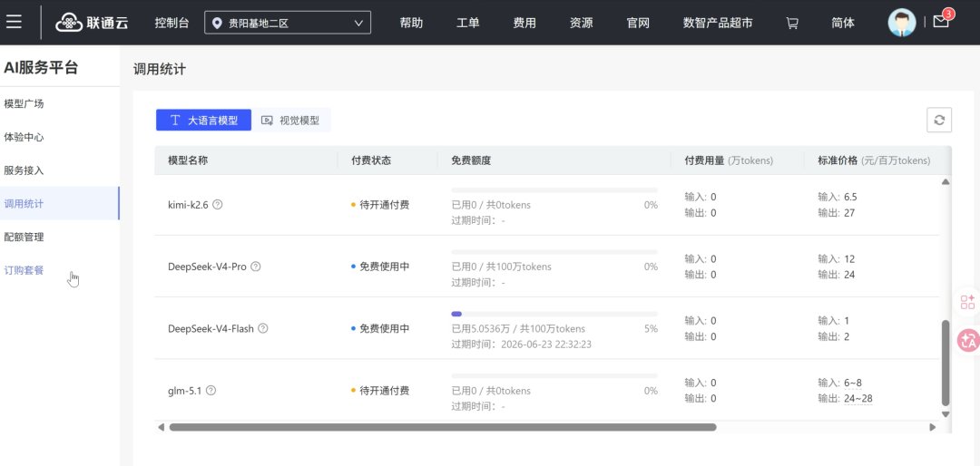The width and height of the screenshot is (980, 466).
Task: Go to 控制台 in the top bar
Action: coord(171,23)
